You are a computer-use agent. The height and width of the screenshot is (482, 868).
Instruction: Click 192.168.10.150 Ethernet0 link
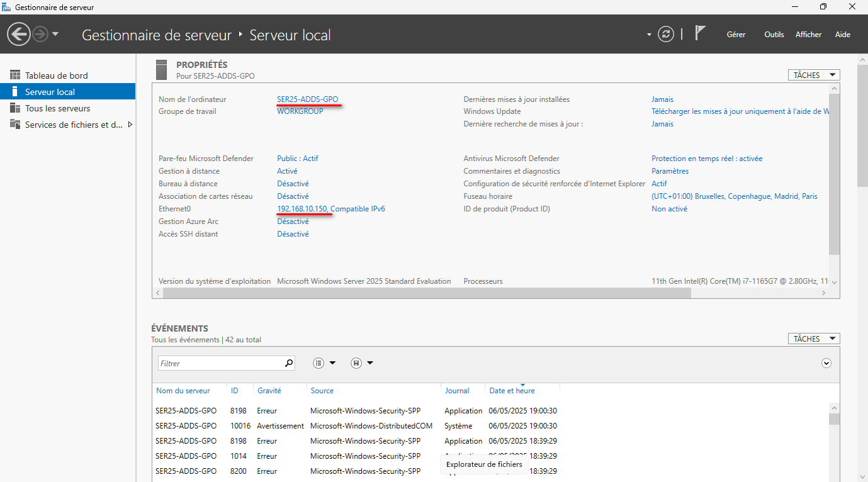click(331, 209)
